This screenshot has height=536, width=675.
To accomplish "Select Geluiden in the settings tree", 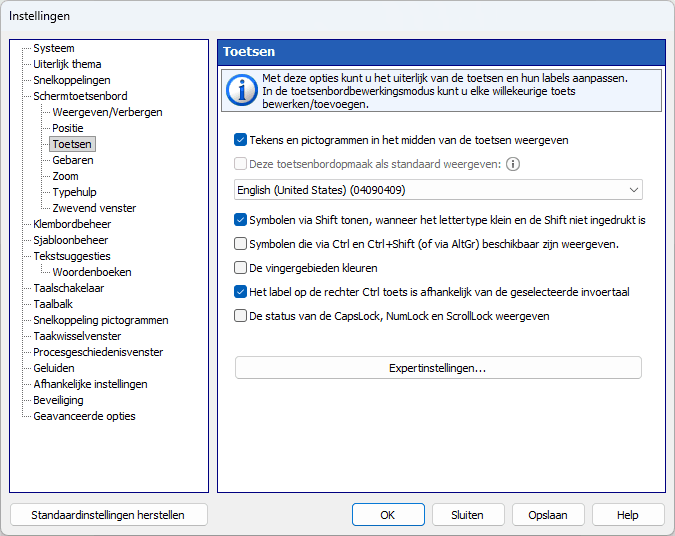I will click(54, 368).
